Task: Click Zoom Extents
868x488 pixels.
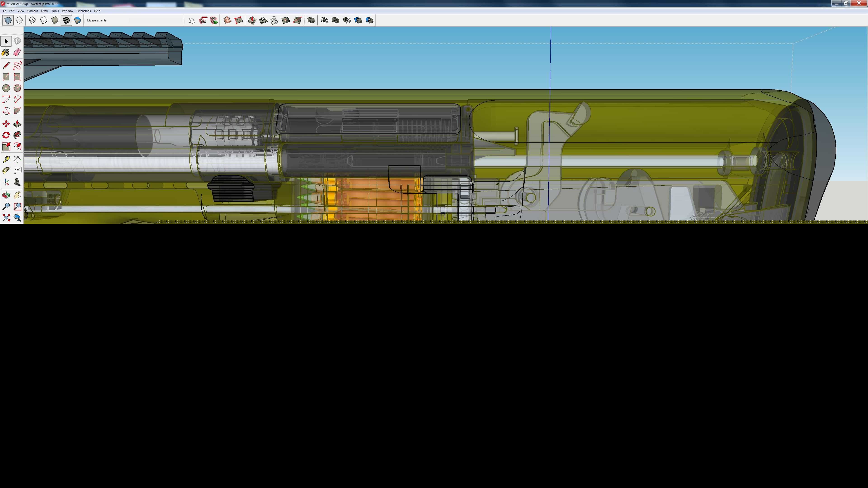Action: [6, 218]
